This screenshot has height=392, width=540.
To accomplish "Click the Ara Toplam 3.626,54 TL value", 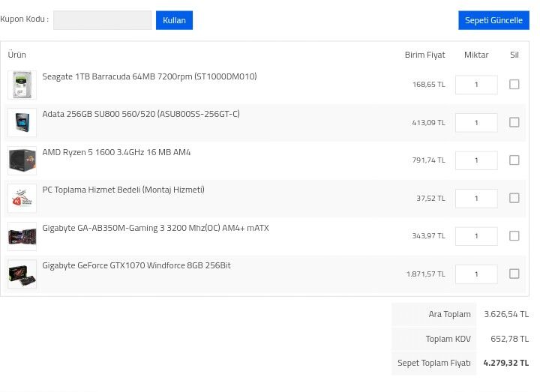I will coord(506,314).
